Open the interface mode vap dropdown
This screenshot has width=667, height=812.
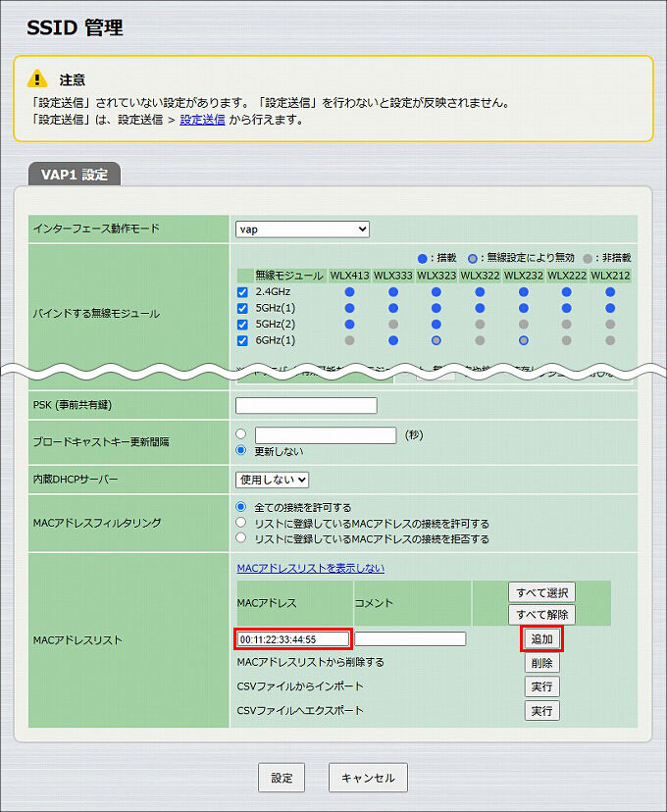tap(302, 228)
